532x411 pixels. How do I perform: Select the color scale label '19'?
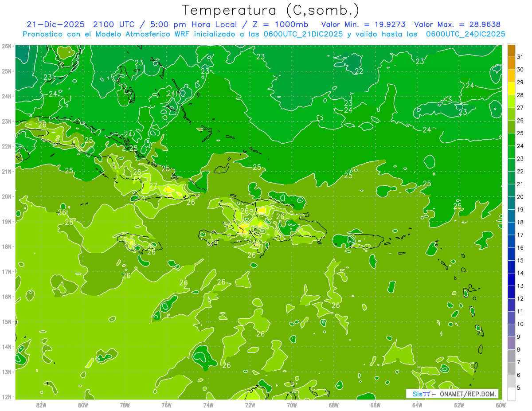point(520,210)
